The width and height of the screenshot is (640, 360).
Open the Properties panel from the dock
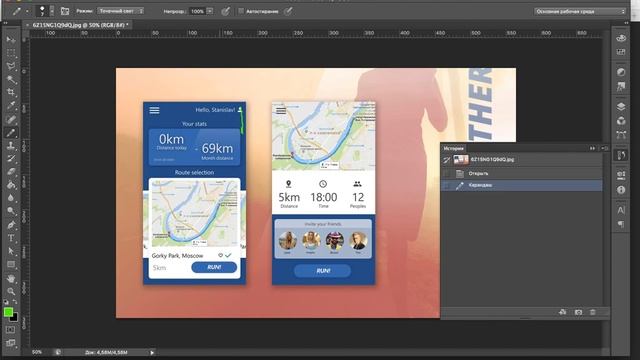pos(621,176)
